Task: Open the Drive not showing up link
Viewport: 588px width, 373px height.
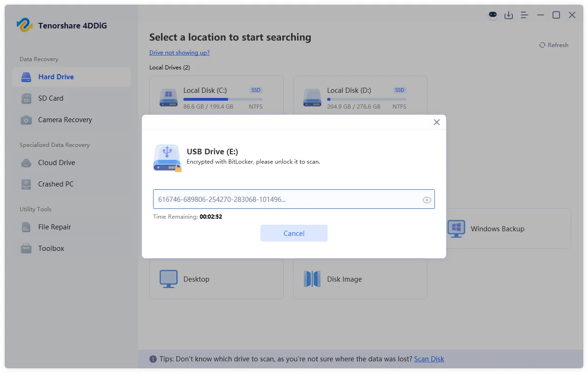Action: [x=179, y=53]
